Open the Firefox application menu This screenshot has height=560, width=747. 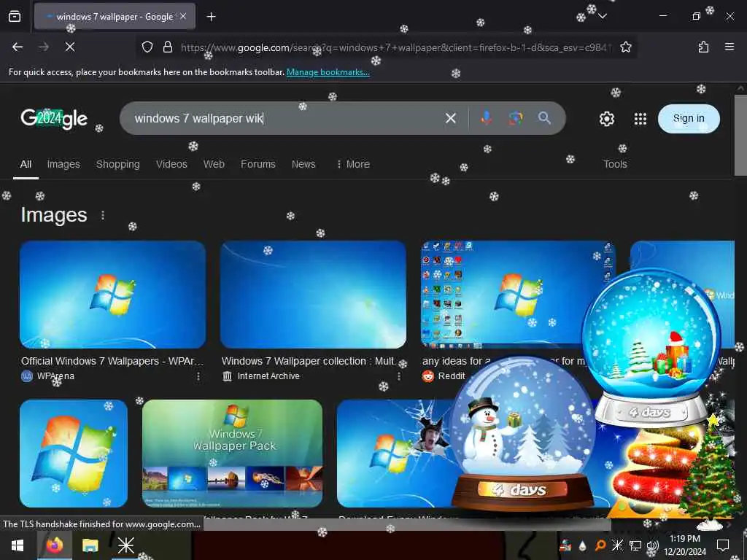[x=729, y=47]
